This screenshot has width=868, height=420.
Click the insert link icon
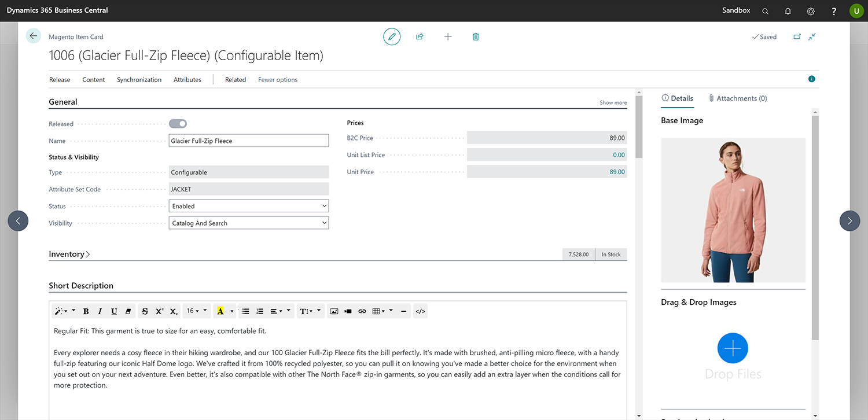pos(362,311)
